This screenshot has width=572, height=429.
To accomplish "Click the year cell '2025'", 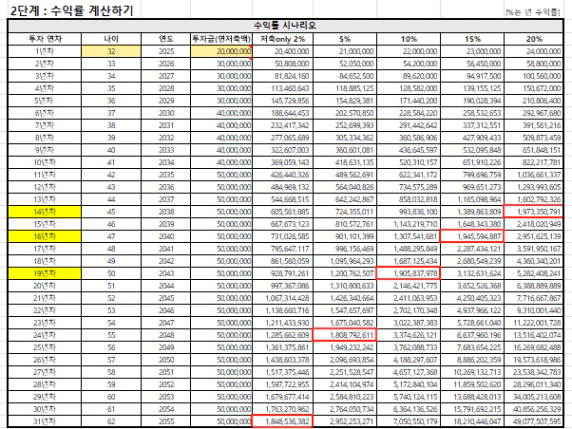I will click(166, 51).
